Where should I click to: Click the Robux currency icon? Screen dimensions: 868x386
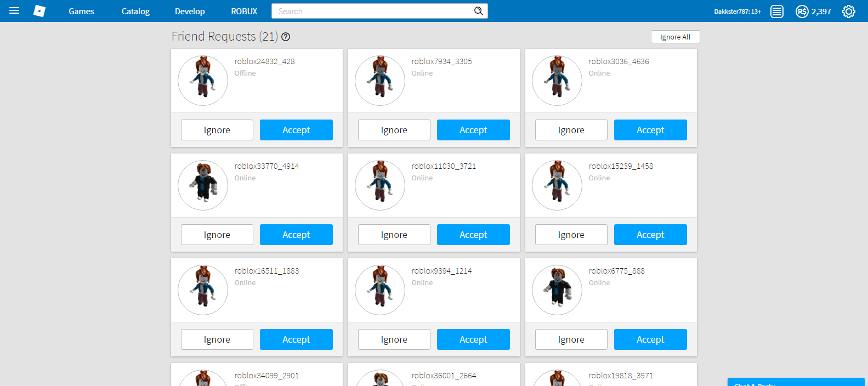[x=802, y=11]
